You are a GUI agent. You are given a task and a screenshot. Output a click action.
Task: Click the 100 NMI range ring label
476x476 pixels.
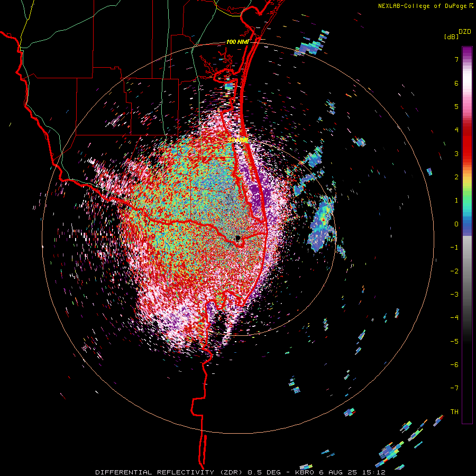point(237,42)
